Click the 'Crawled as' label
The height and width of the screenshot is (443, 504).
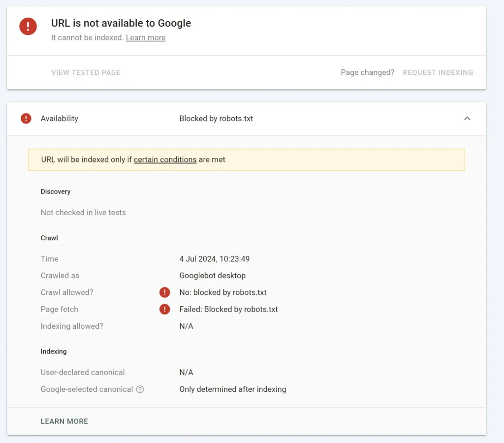click(60, 276)
